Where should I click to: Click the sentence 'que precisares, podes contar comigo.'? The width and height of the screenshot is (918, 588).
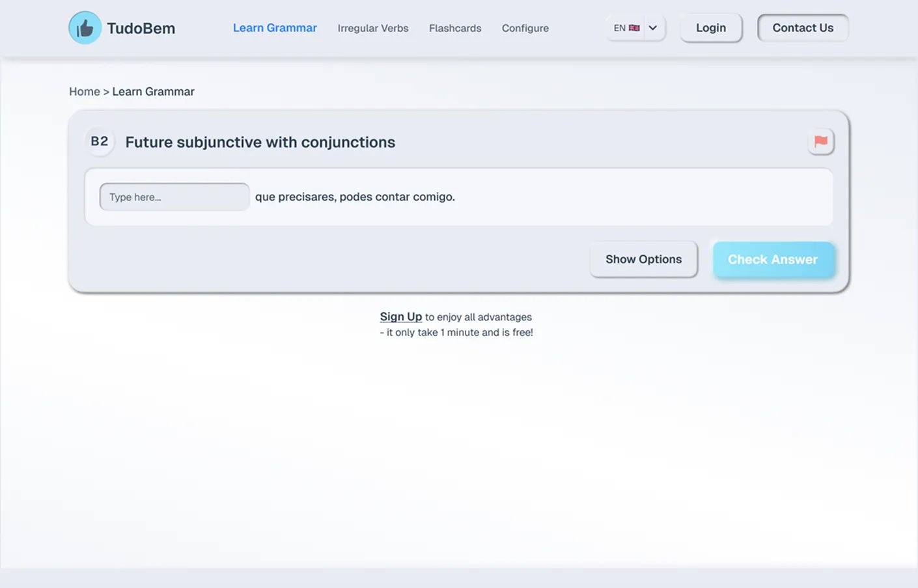[355, 197]
